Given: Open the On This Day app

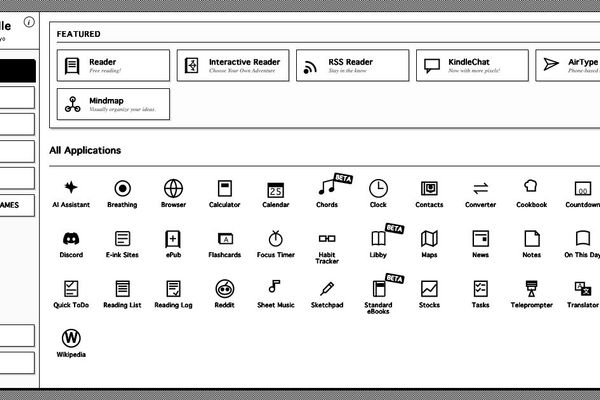Looking at the screenshot, I should pos(582,244).
